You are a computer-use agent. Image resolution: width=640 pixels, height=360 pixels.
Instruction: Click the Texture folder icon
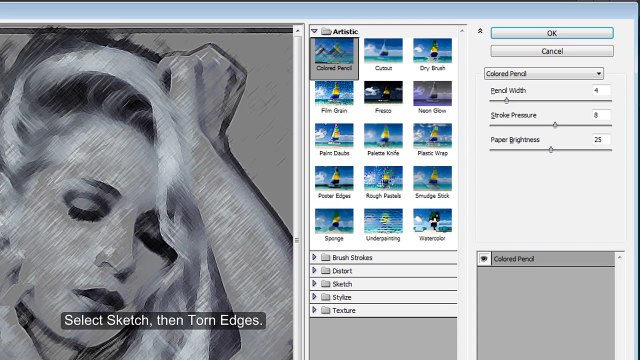coord(325,310)
